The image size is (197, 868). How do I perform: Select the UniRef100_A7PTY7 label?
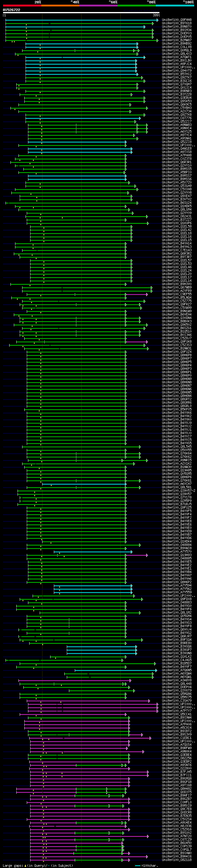pyautogui.click(x=177, y=711)
